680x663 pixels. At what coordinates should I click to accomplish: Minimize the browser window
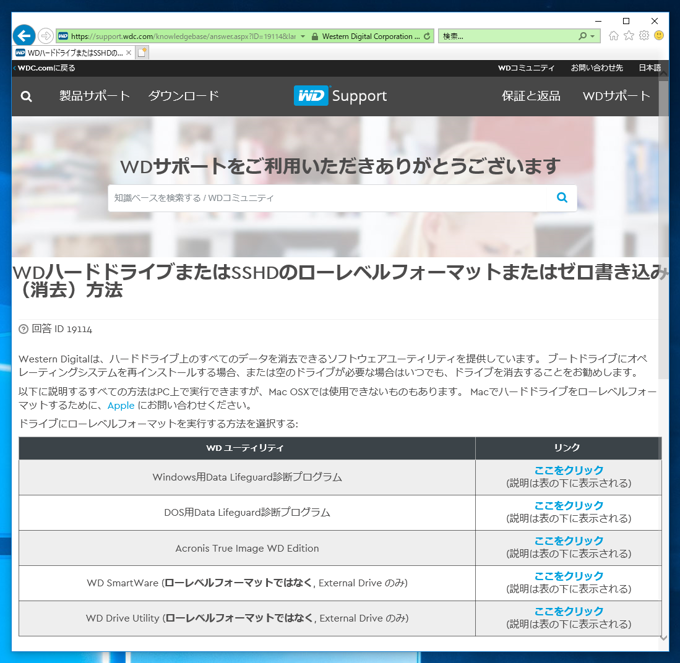point(598,21)
